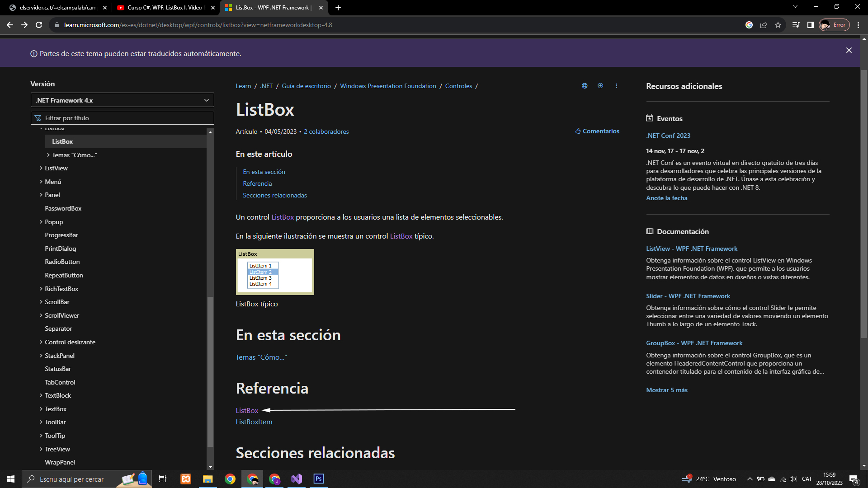Reload the page with the refresh icon
The height and width of the screenshot is (488, 868).
[x=39, y=25]
